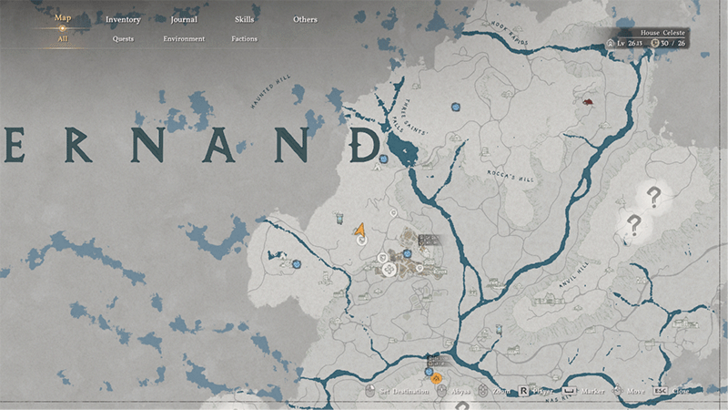728x410 pixels.
Task: Click small white pin in city's south part
Action: click(x=419, y=268)
